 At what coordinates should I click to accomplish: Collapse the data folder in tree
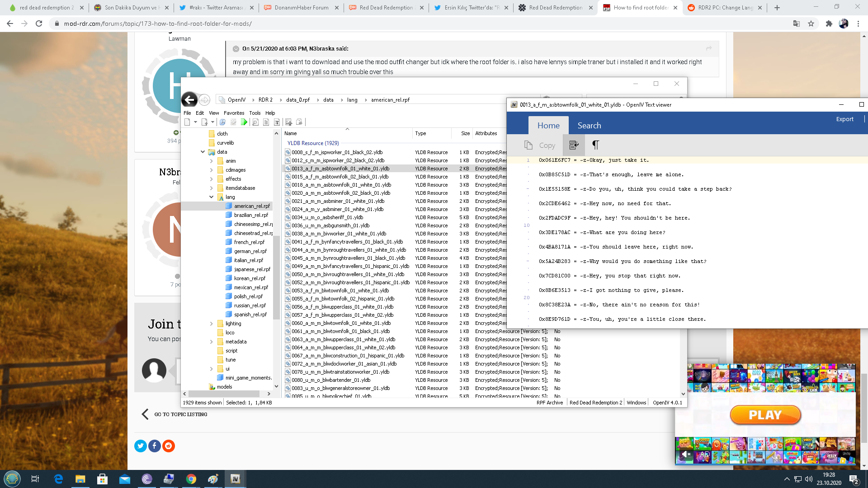pos(203,152)
